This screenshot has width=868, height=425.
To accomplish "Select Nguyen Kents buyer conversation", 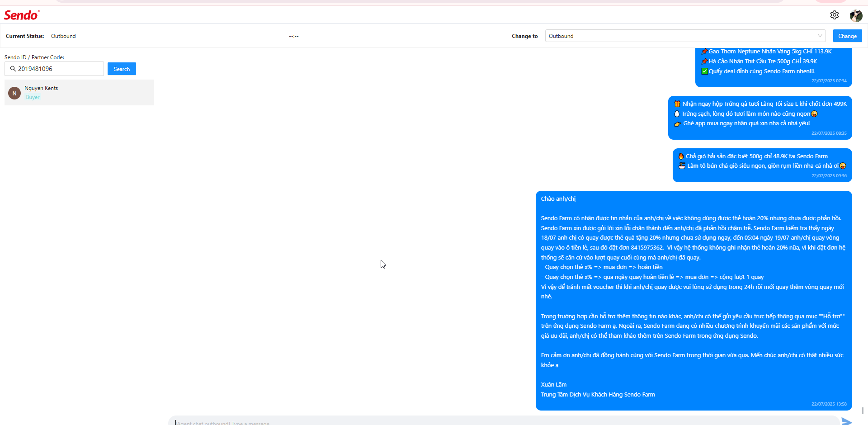I will pyautogui.click(x=79, y=93).
